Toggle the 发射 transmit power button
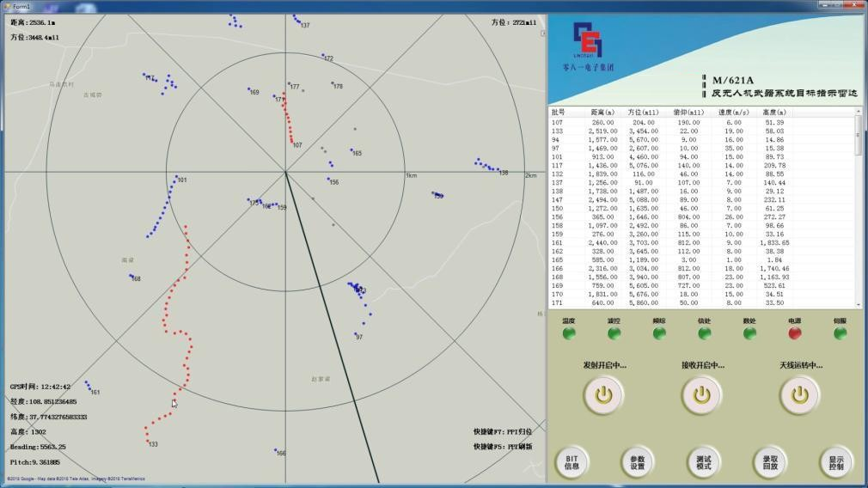 (604, 395)
